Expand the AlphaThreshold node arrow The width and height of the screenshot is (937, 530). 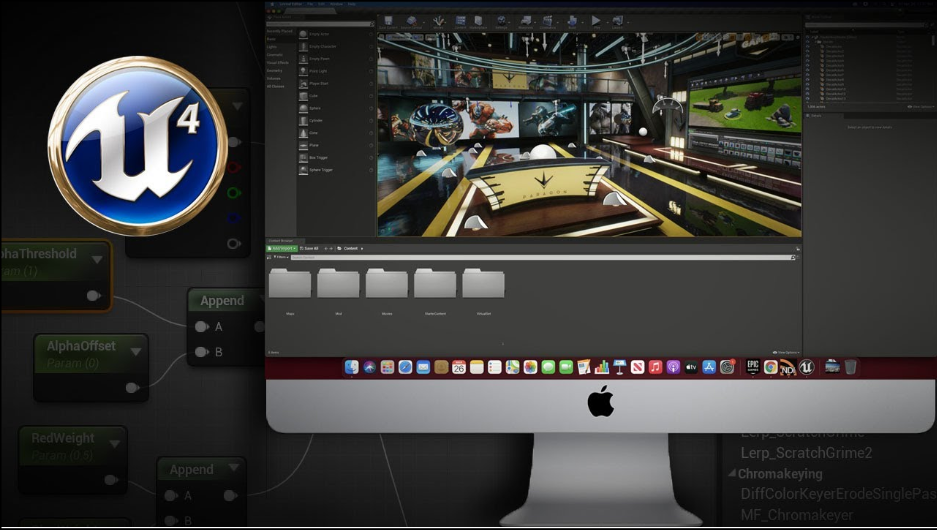(97, 259)
